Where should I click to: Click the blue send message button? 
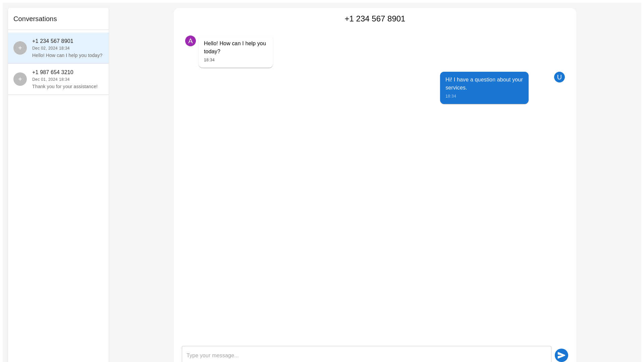(x=561, y=355)
